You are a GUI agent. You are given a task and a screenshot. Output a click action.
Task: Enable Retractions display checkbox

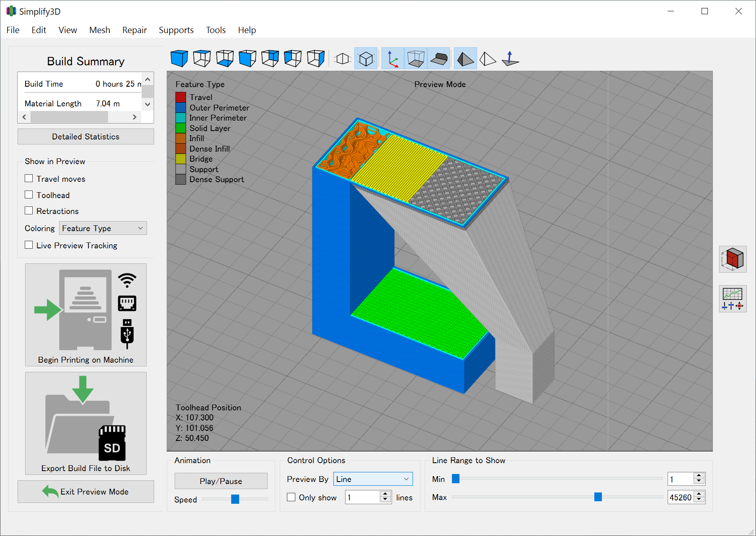pyautogui.click(x=29, y=211)
